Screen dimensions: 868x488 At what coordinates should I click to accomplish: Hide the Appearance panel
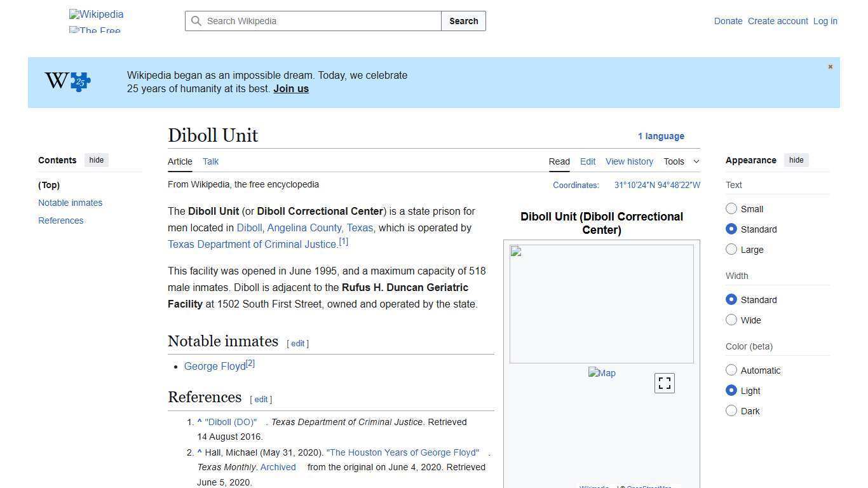click(x=796, y=160)
